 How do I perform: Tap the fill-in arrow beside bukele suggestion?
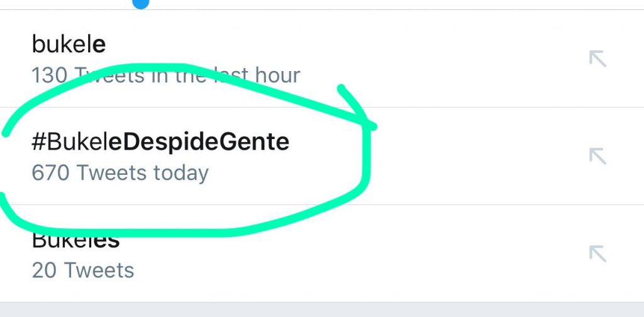pyautogui.click(x=597, y=58)
